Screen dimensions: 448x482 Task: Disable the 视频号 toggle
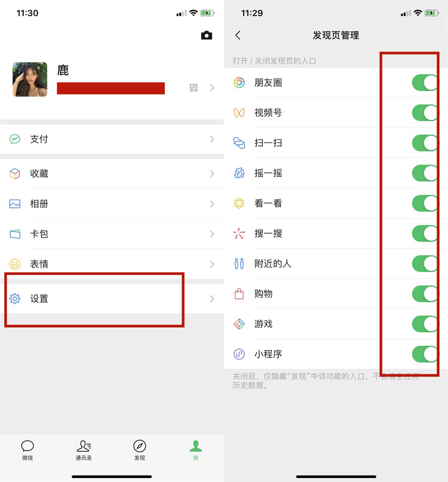pyautogui.click(x=425, y=113)
